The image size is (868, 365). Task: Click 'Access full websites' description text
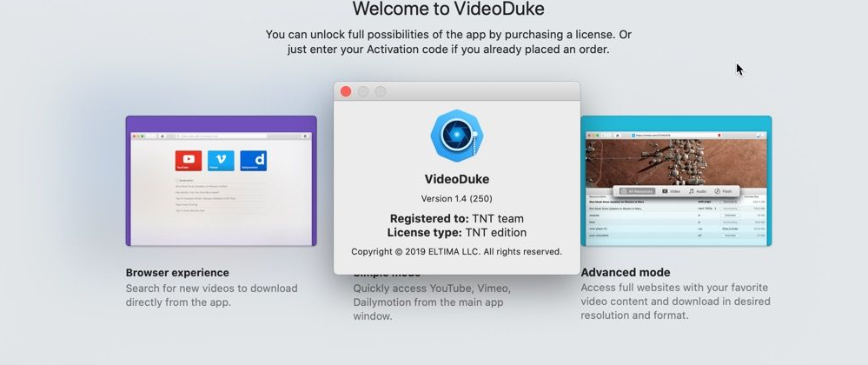(675, 302)
